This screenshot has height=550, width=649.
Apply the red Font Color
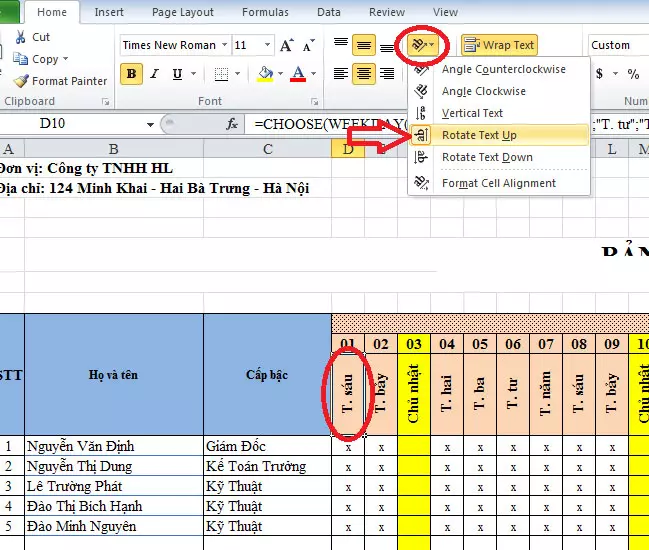[298, 74]
